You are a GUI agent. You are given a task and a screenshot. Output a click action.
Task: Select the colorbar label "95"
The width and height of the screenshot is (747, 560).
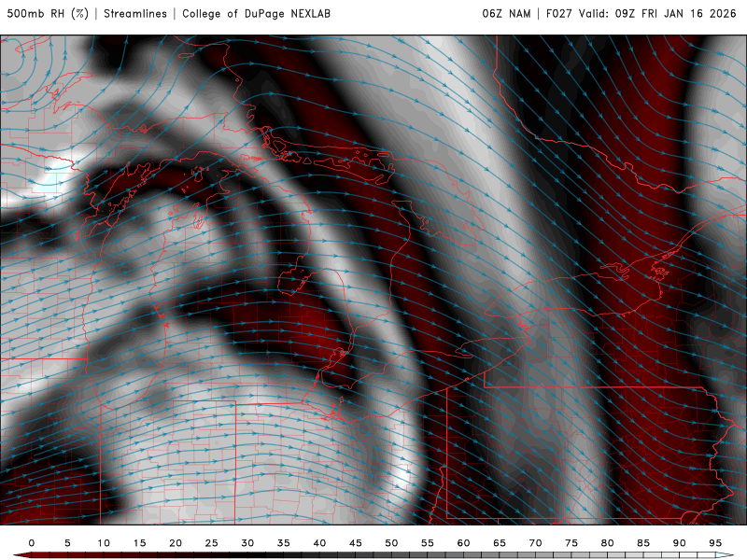click(715, 543)
